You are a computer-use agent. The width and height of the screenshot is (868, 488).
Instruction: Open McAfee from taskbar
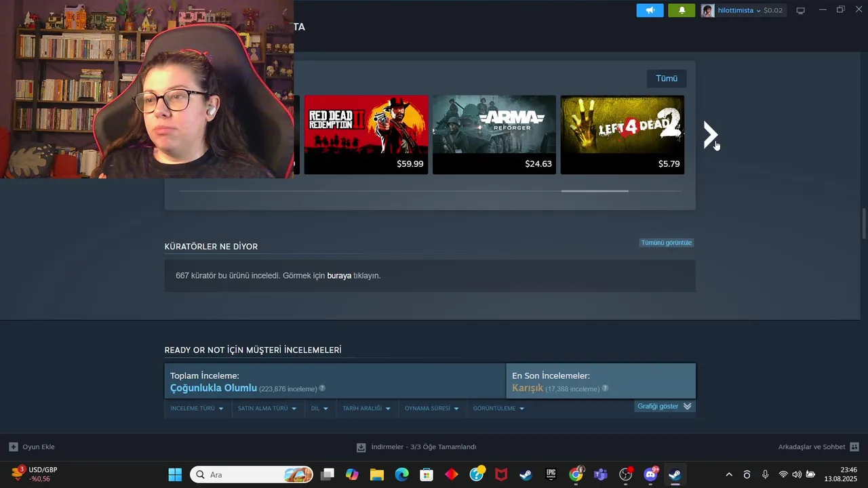pyautogui.click(x=501, y=474)
